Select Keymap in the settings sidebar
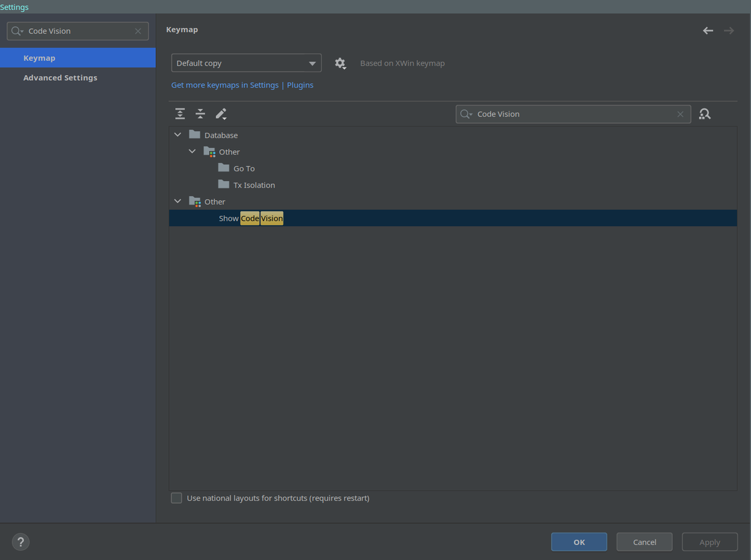Viewport: 751px width, 560px height. pos(78,58)
